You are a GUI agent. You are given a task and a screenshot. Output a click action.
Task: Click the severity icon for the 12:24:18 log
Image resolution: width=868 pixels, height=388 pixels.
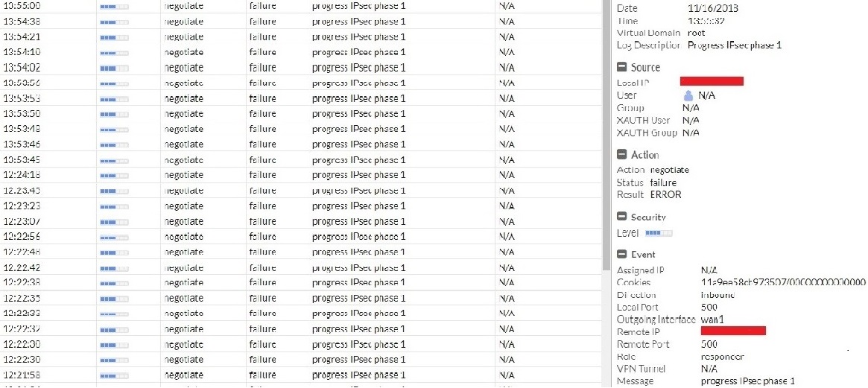pos(114,175)
